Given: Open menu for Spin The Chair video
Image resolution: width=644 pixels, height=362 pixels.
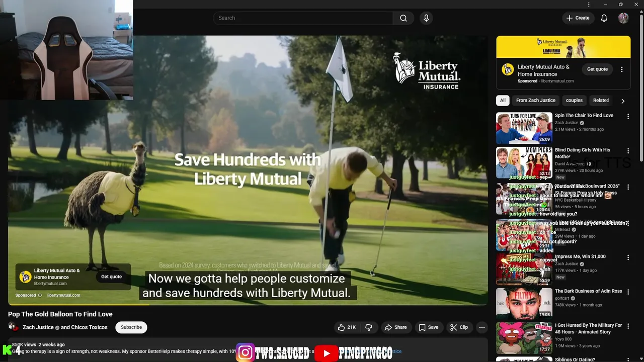Looking at the screenshot, I should pyautogui.click(x=628, y=116).
